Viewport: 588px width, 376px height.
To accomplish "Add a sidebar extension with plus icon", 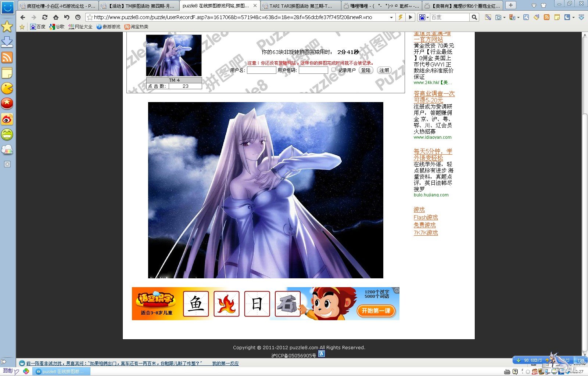I will point(7,164).
